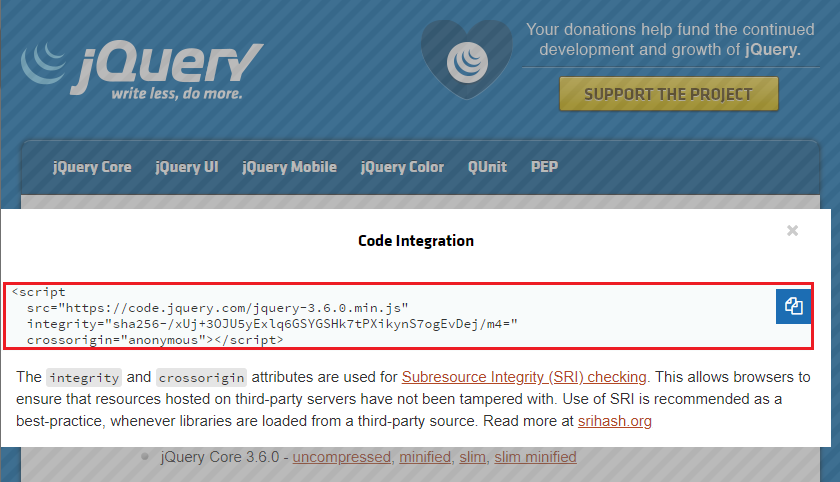Screen dimensions: 840x482
Task: Close the Code Integration dialog
Action: tap(792, 230)
